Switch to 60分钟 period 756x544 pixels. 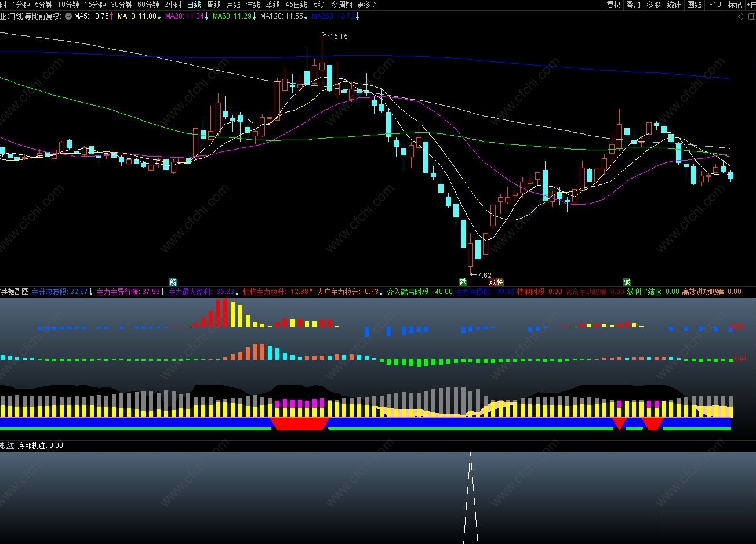[x=148, y=5]
